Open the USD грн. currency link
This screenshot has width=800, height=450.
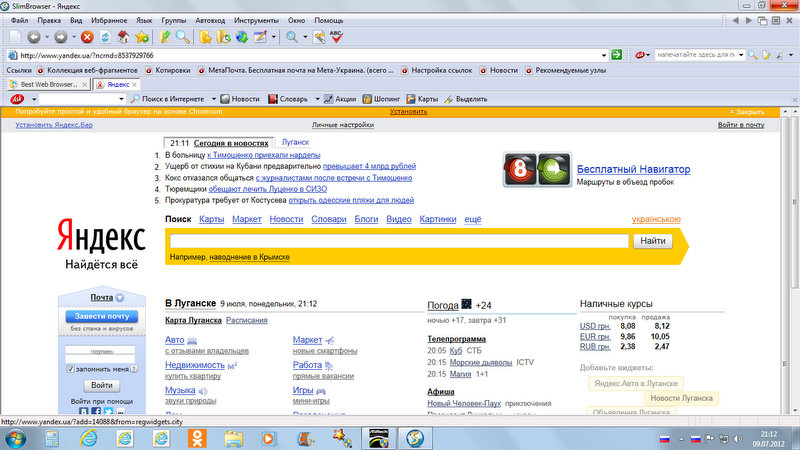click(x=595, y=326)
